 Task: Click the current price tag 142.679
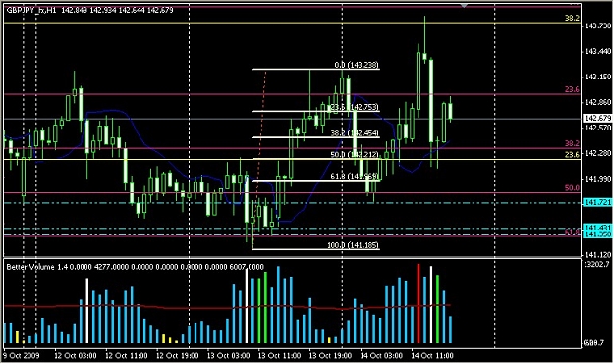click(597, 118)
